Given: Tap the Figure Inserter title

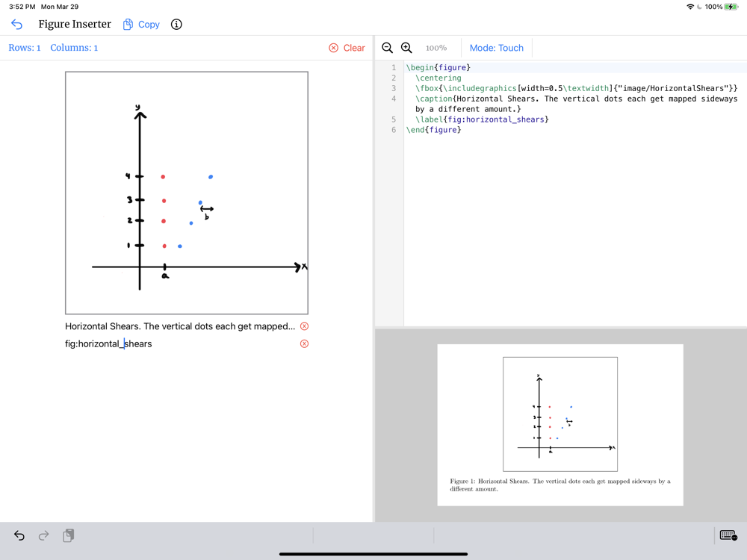Looking at the screenshot, I should (x=75, y=25).
